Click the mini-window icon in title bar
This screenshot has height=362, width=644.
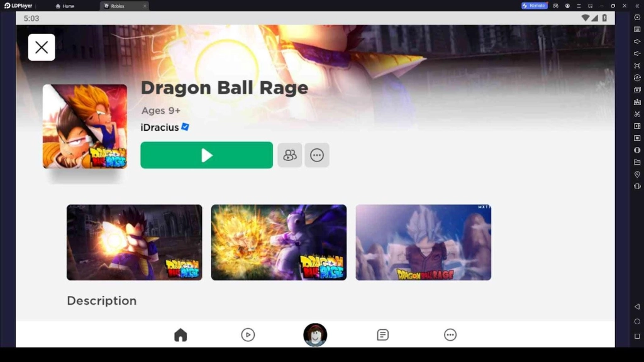[x=590, y=6]
